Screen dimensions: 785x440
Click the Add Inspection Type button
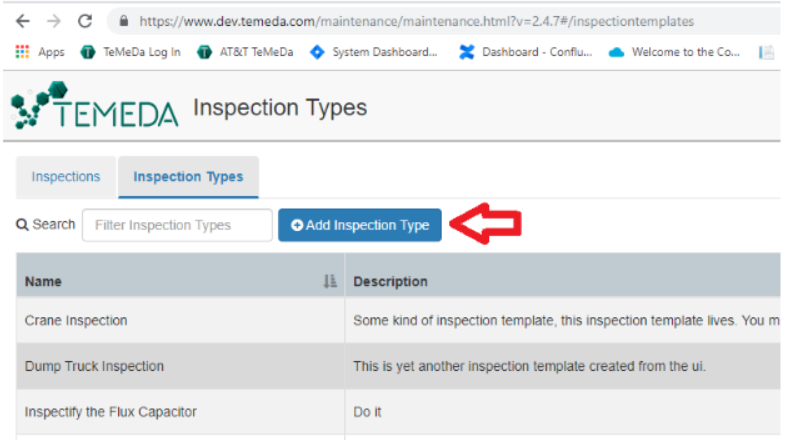pyautogui.click(x=360, y=225)
